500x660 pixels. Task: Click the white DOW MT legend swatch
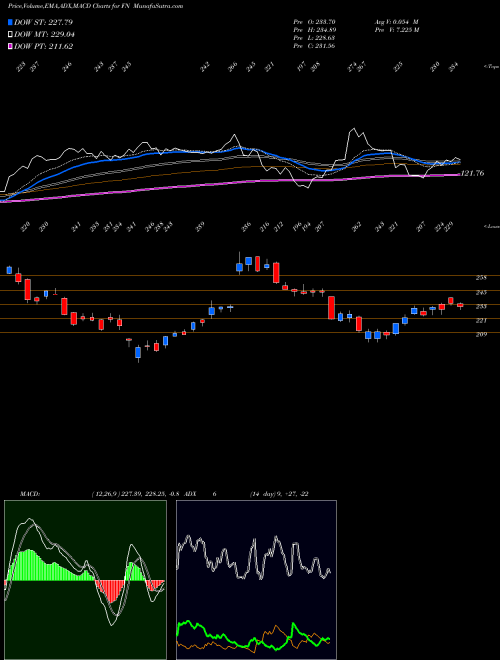[10, 35]
